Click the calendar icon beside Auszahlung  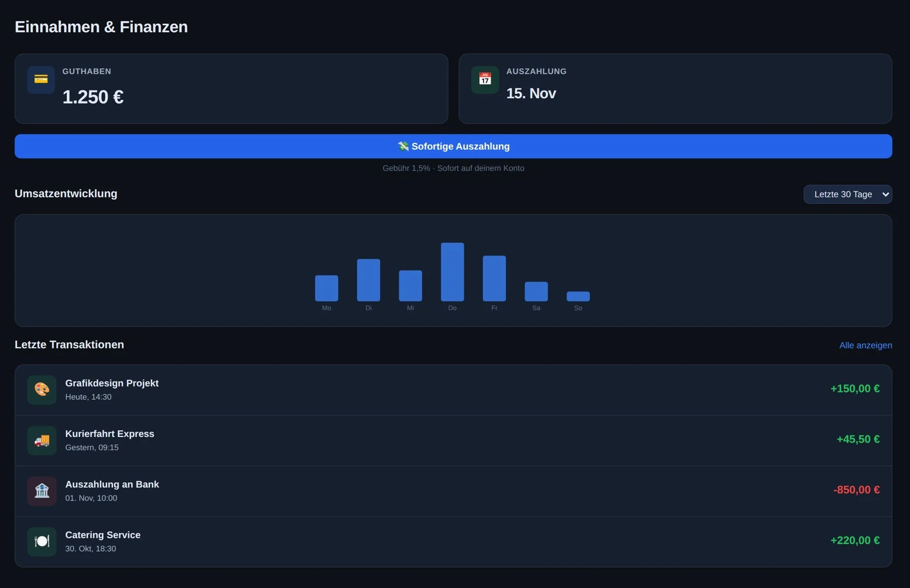pos(485,80)
